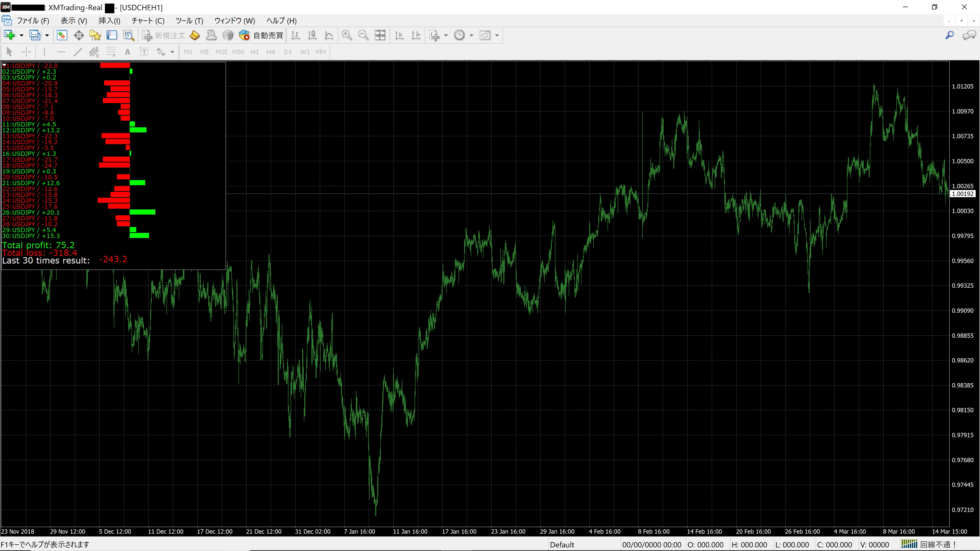This screenshot has width=980, height=551.
Task: Click the 新規注文 (New Order) button
Action: coord(164,35)
